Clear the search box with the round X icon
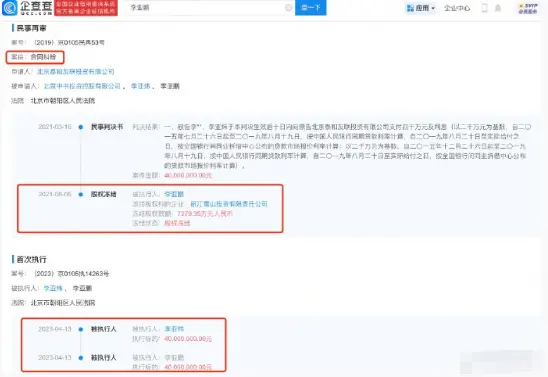 tap(289, 8)
